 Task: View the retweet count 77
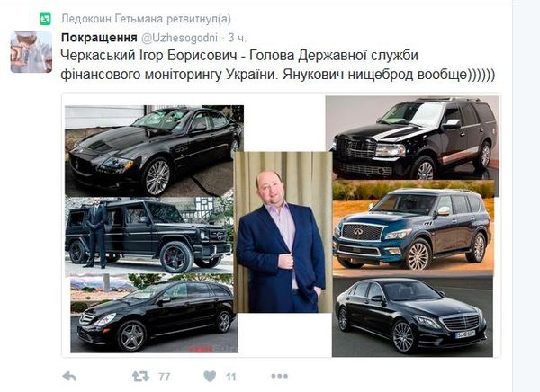point(165,377)
